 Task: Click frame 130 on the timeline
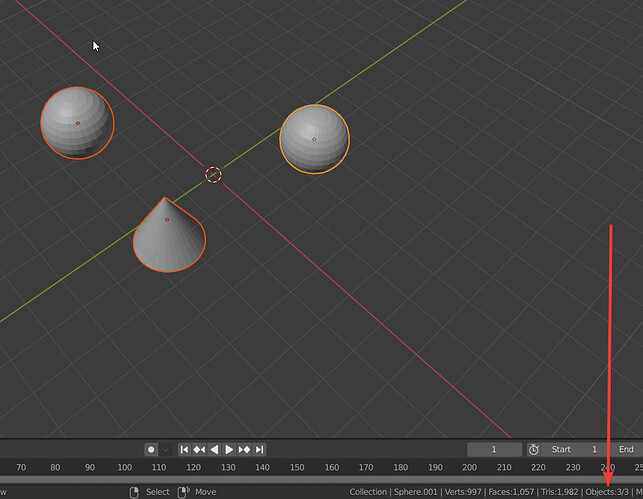[x=228, y=467]
